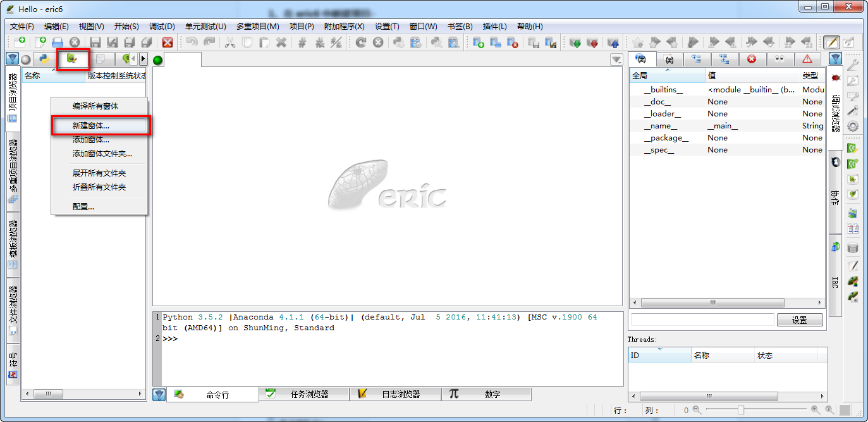
Task: Open the Call stack tab
Action: tap(697, 59)
